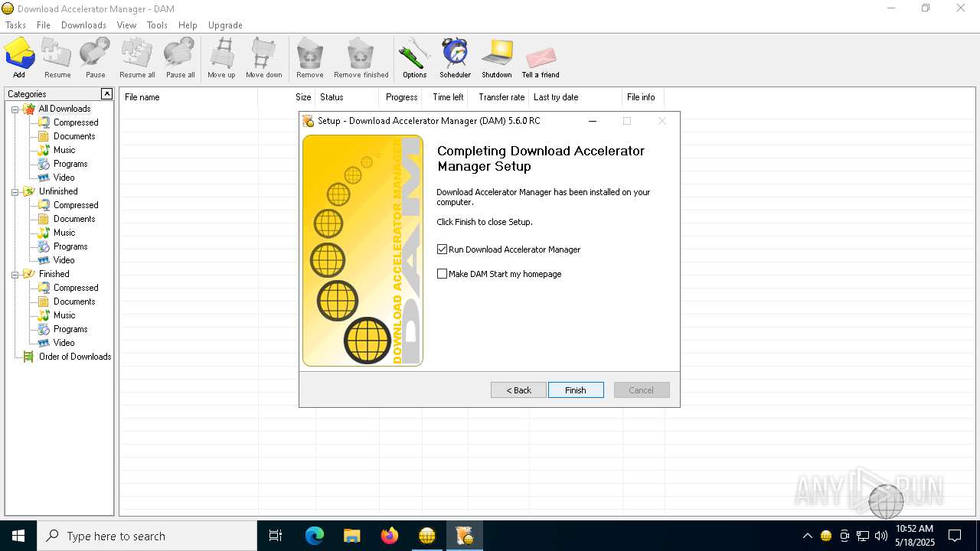980x551 pixels.
Task: Select the Setup installer taskbar icon
Action: coord(465,536)
